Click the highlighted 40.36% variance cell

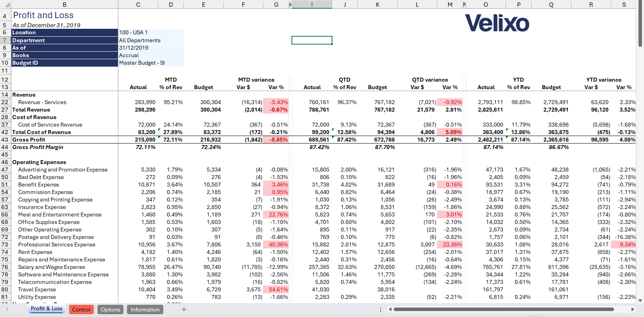[x=276, y=244]
